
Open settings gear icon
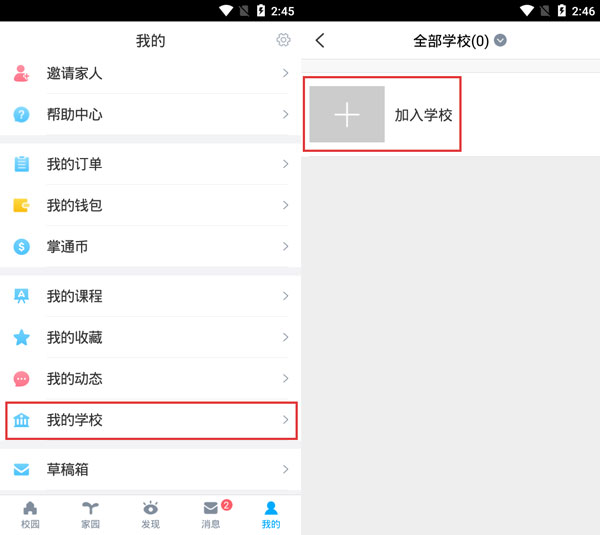pyautogui.click(x=283, y=40)
